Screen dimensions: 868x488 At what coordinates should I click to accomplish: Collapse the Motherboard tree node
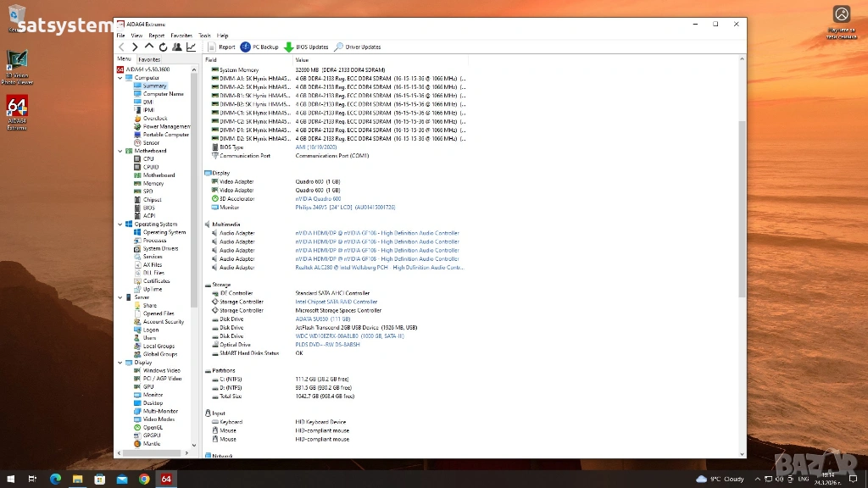120,151
